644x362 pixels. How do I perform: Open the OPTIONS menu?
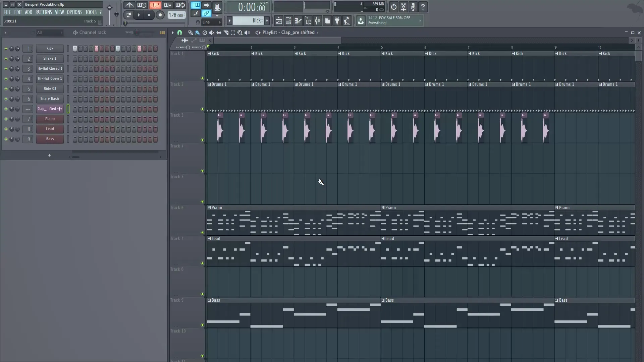[74, 12]
